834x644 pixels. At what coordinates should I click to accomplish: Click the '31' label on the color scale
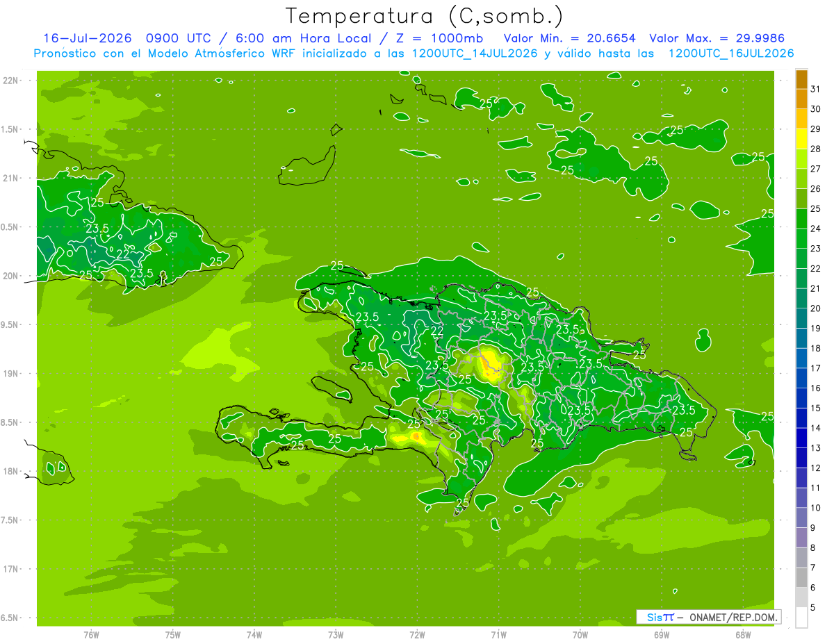coord(815,89)
